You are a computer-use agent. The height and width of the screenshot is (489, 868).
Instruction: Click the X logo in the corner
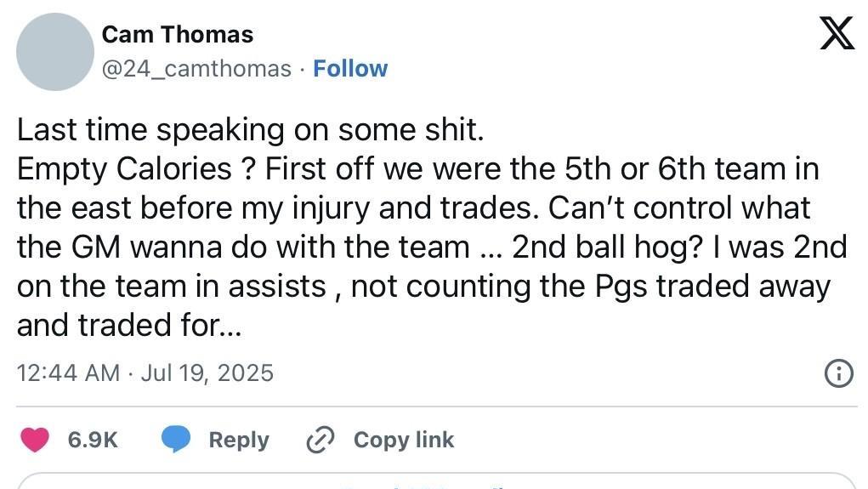click(x=837, y=34)
